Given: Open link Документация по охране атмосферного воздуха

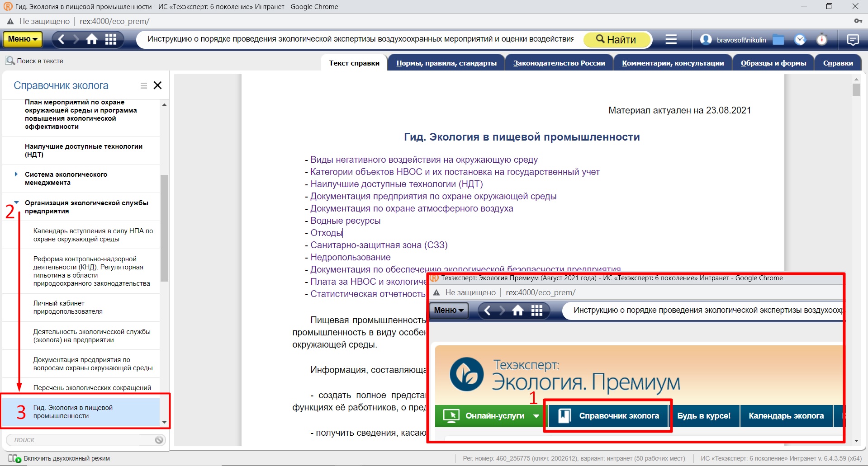Looking at the screenshot, I should 412,208.
